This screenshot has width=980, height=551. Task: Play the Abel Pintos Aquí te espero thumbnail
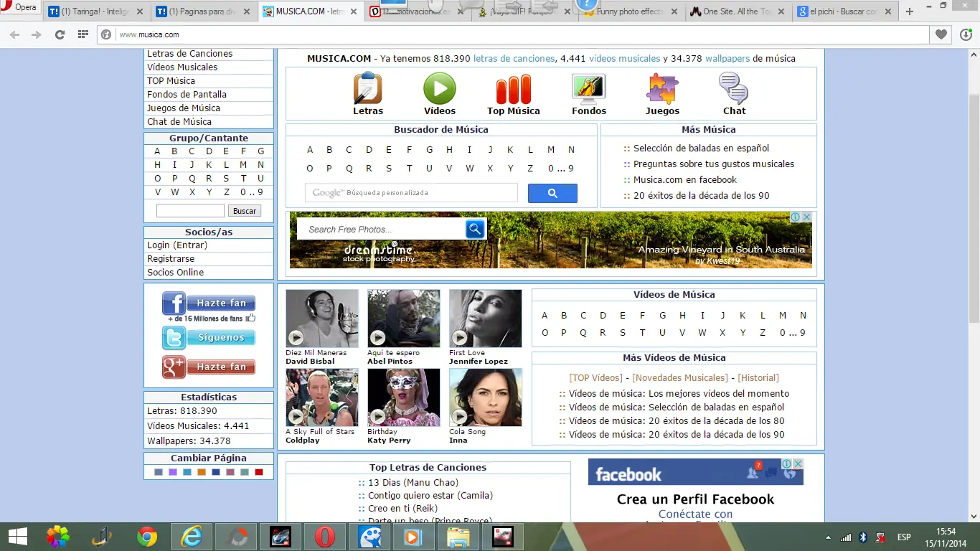click(404, 319)
